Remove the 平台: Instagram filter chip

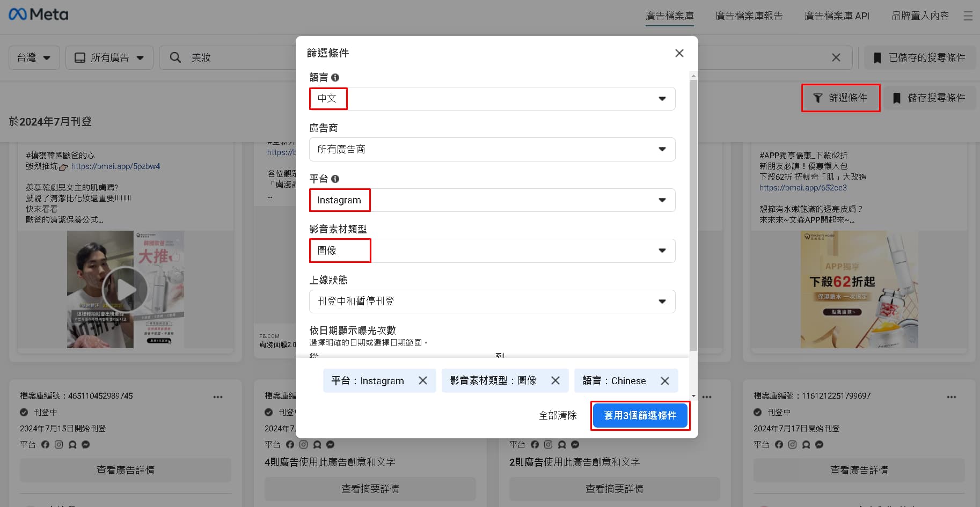point(423,380)
